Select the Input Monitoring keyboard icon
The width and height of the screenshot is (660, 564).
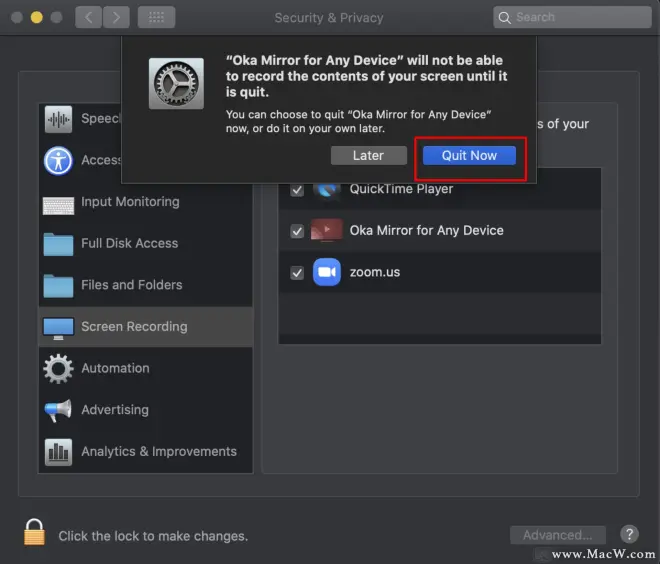click(58, 206)
